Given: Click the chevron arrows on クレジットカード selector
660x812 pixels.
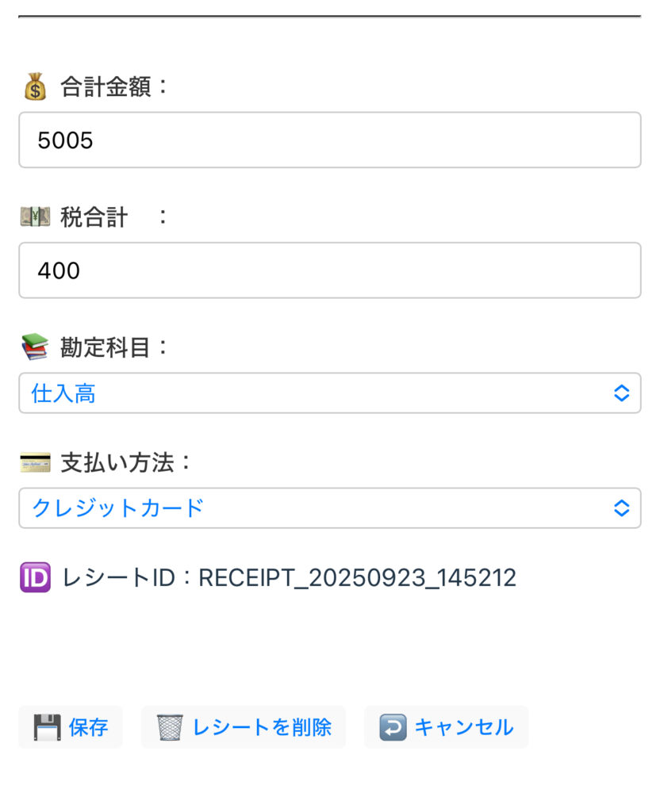Looking at the screenshot, I should [622, 508].
